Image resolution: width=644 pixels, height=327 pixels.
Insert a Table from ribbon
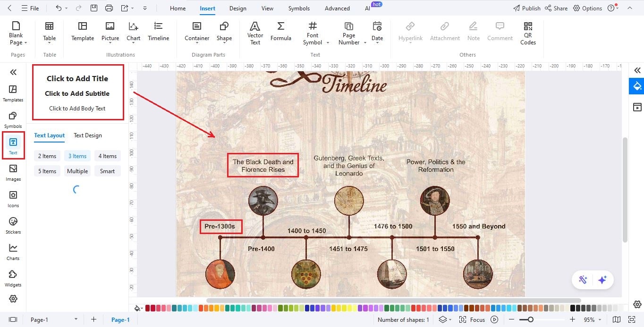49,32
